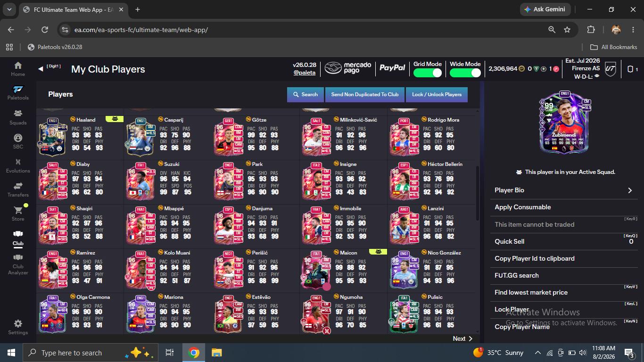
Task: Click the Mercado Pago donation logo
Action: pyautogui.click(x=348, y=68)
